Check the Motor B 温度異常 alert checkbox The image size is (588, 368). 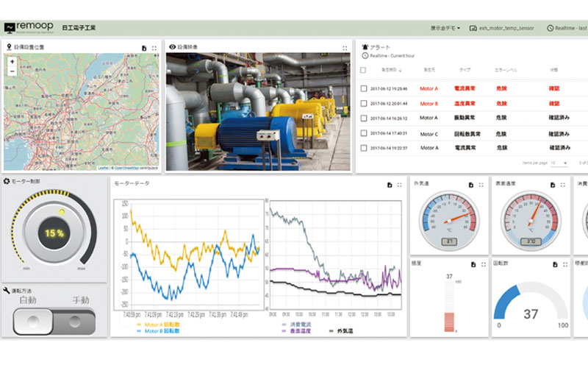coord(364,104)
